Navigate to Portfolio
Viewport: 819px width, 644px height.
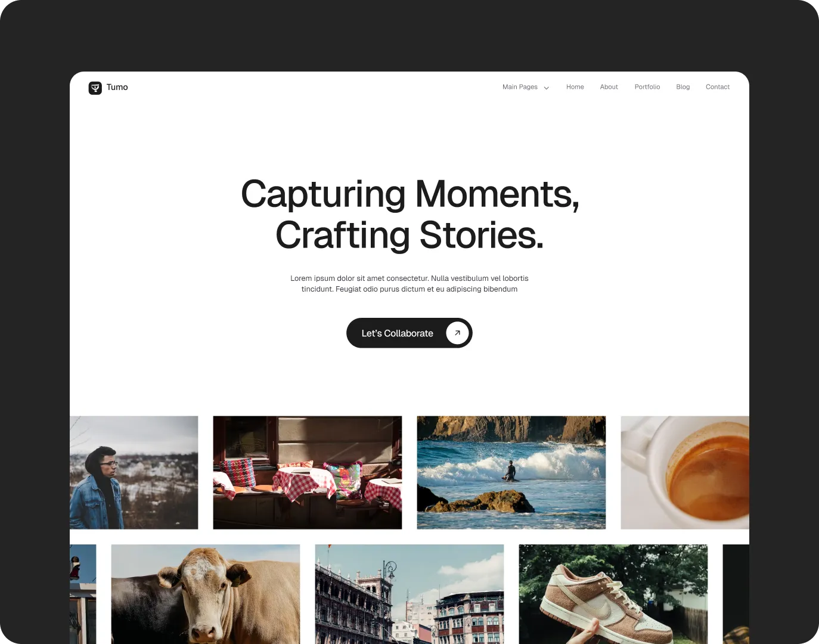pyautogui.click(x=647, y=87)
